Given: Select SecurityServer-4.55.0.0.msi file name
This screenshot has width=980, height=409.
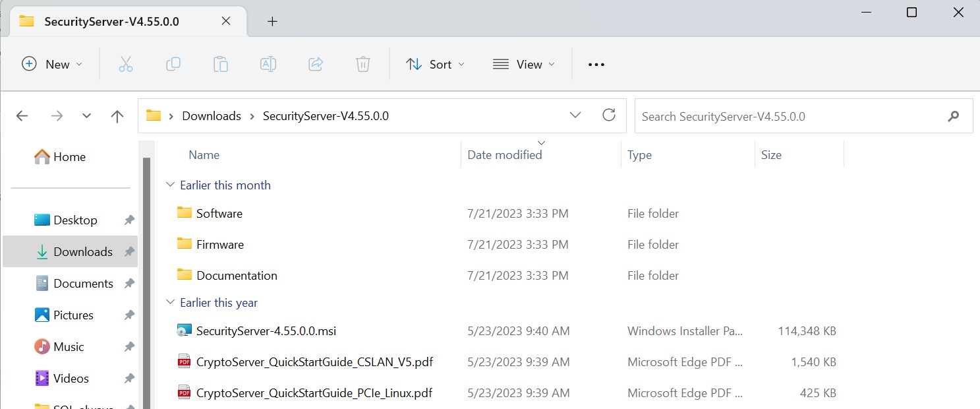Looking at the screenshot, I should coord(266,331).
